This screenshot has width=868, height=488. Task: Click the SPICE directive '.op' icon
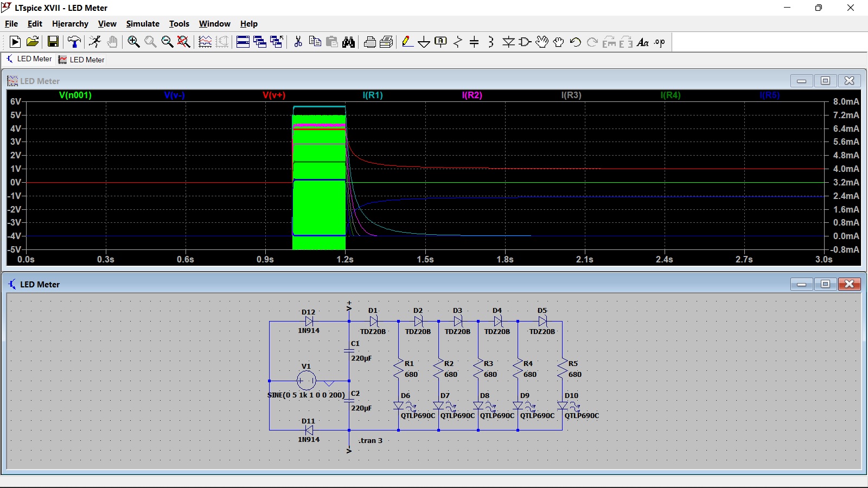660,42
